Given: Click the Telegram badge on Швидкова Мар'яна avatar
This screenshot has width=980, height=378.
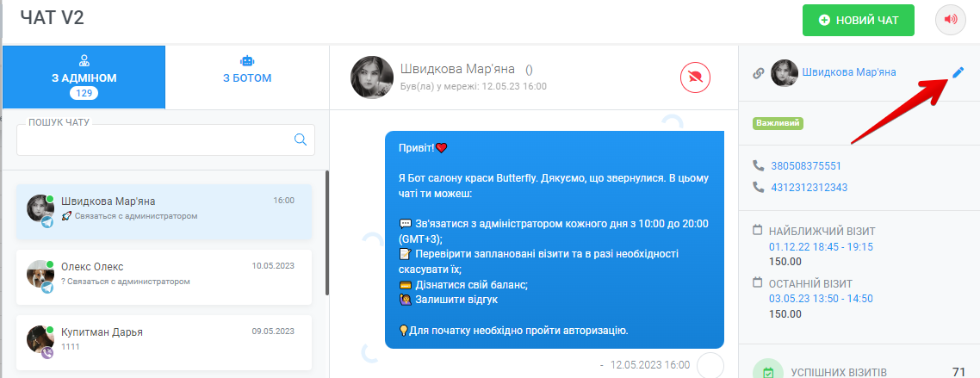Looking at the screenshot, I should tap(47, 222).
